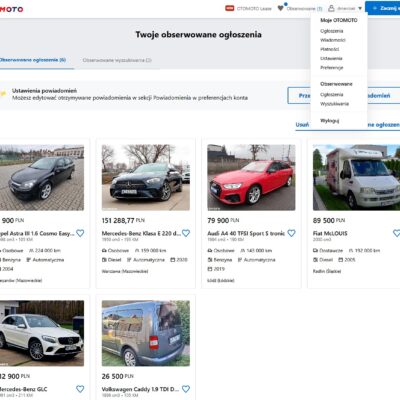
Task: Open Mercedes-Benz Klasa E 220 d title
Action: coord(141,233)
